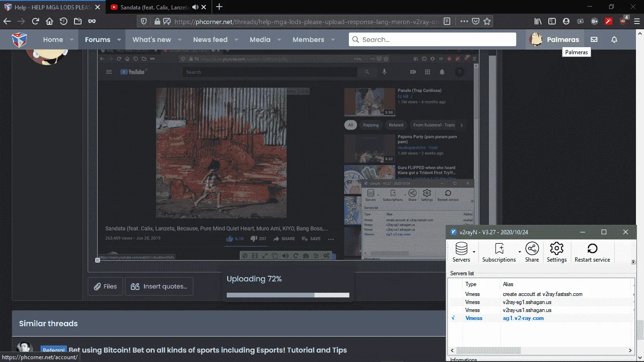
Task: Click v2rayN Servers toolbar icon
Action: click(x=461, y=253)
